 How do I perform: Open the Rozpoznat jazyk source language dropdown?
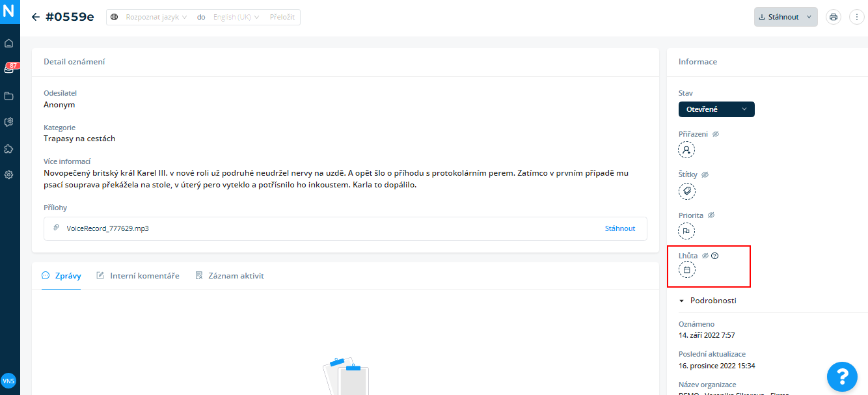[156, 17]
